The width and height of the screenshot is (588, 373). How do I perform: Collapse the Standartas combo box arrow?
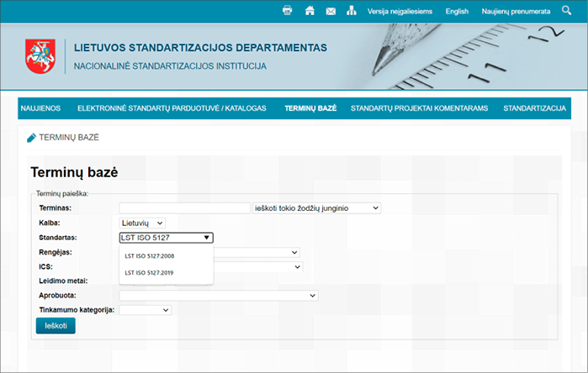point(207,238)
